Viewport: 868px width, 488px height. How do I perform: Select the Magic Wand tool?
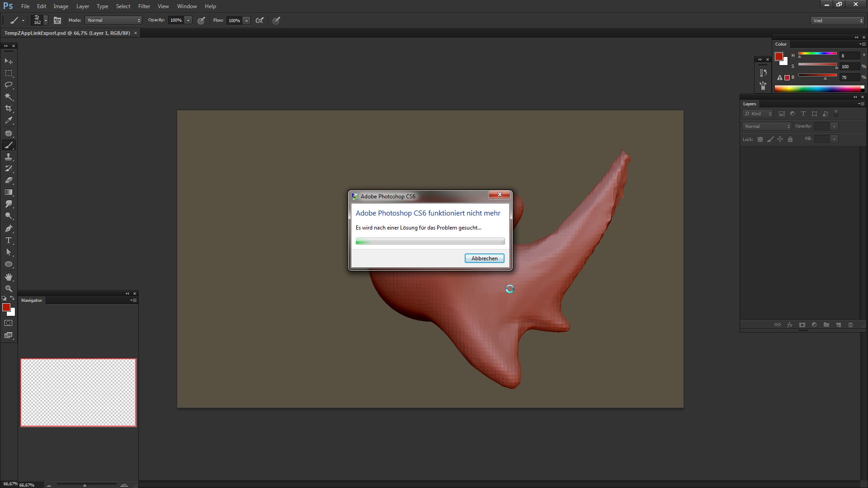coord(9,97)
